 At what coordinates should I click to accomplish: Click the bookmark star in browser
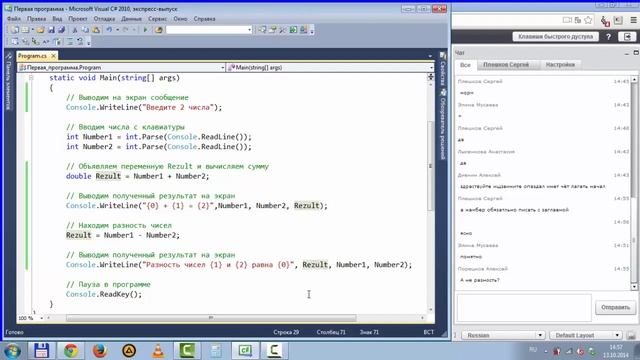tap(588, 20)
